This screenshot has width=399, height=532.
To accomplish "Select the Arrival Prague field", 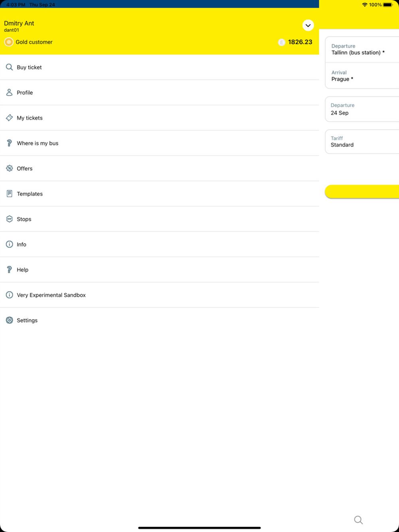I will [362, 76].
